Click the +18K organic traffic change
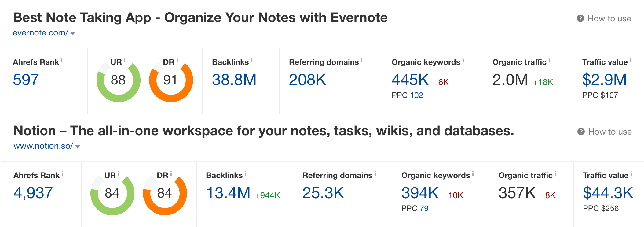The width and height of the screenshot is (644, 227). [543, 82]
